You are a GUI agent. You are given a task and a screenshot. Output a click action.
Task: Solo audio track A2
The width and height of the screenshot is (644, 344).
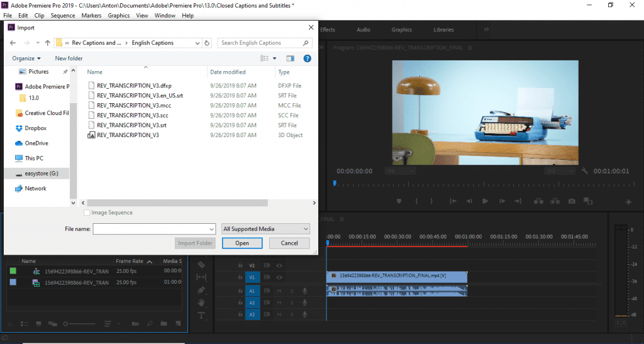(292, 302)
